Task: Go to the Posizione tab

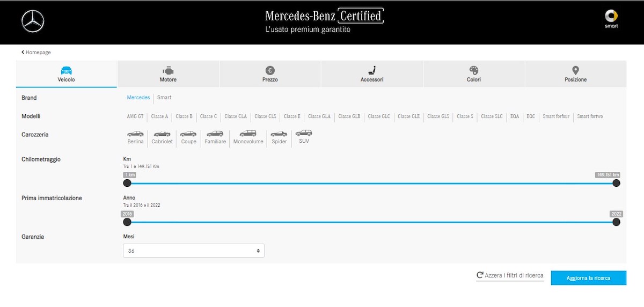Action: coord(576,74)
